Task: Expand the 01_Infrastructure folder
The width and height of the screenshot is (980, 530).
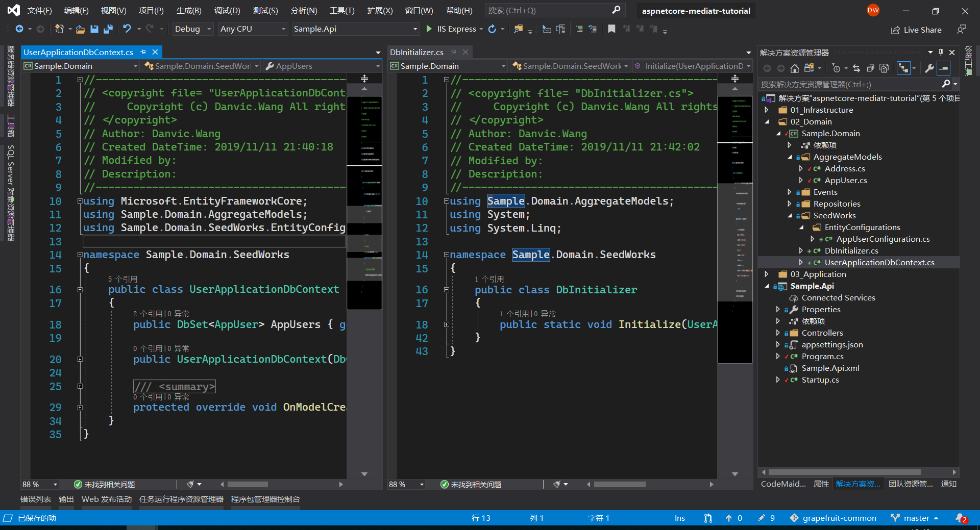Action: [x=767, y=110]
